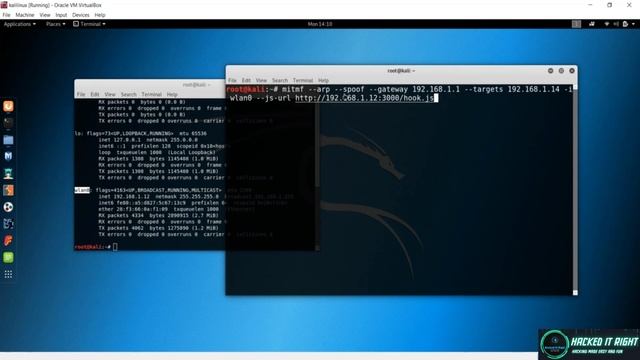The width and height of the screenshot is (640, 360).
Task: Open the Applications dropdown menu
Action: point(20,24)
